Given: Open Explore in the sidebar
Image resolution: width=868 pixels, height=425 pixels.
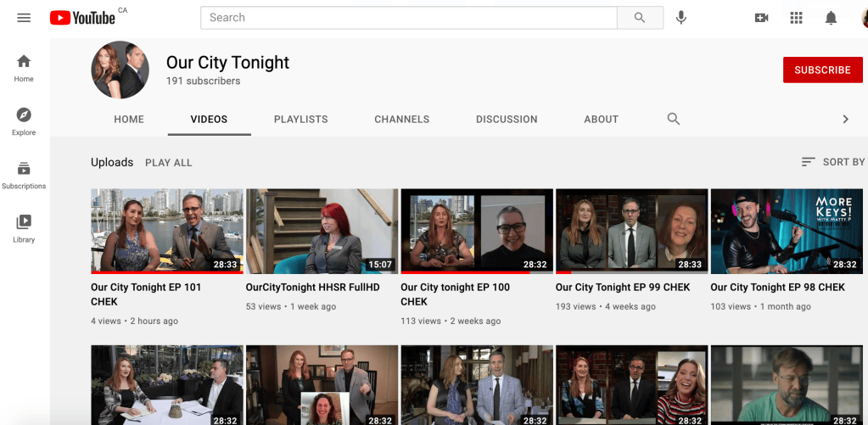Looking at the screenshot, I should point(24,122).
